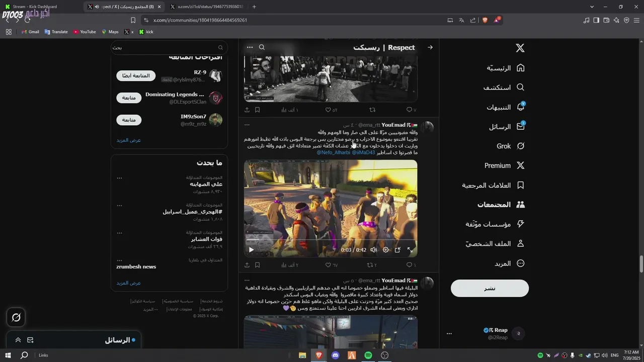This screenshot has height=362, width=644.
Task: Bookmark the post with ٥٢ likes
Action: (x=257, y=110)
